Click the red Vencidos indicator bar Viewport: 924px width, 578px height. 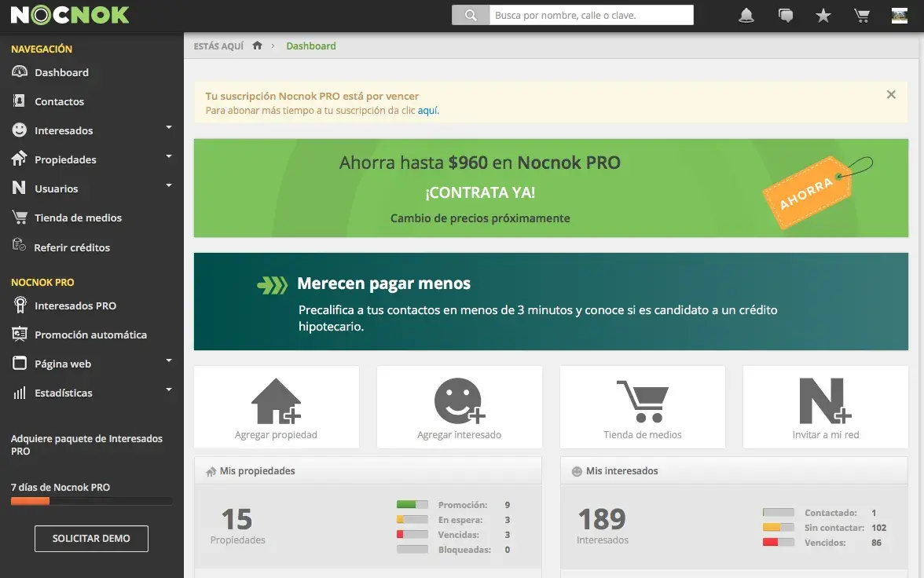coord(778,542)
